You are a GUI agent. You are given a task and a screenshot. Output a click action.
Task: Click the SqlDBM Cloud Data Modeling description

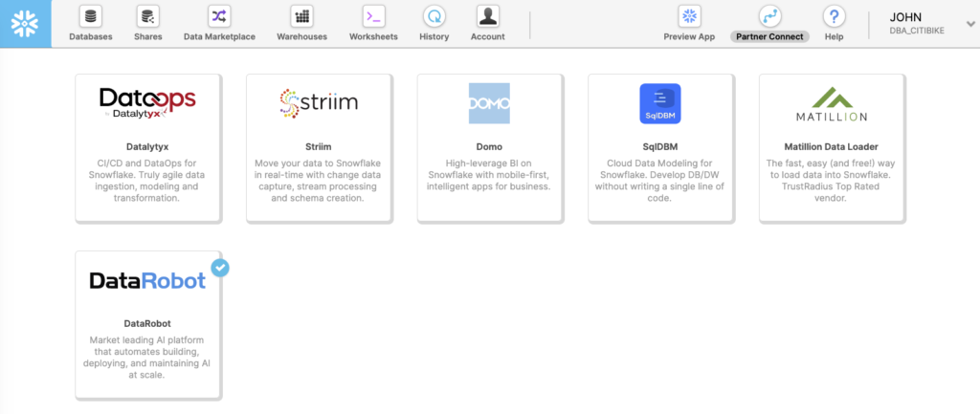[660, 181]
